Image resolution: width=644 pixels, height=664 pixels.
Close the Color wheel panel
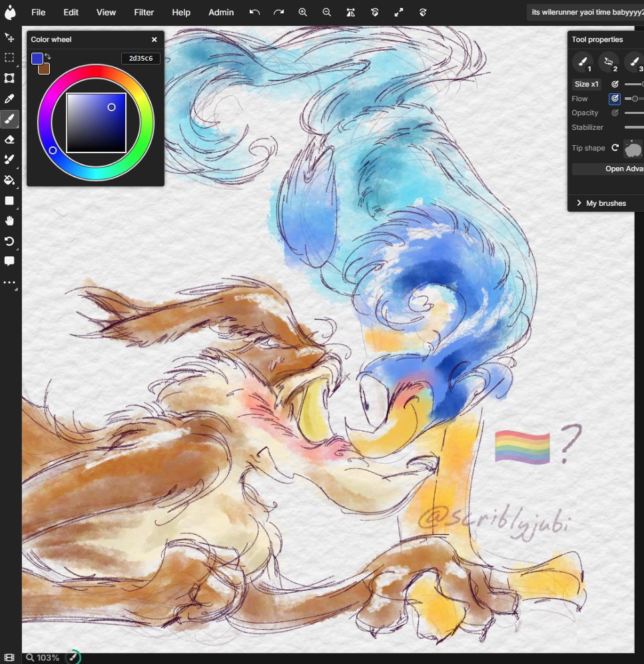[x=154, y=39]
